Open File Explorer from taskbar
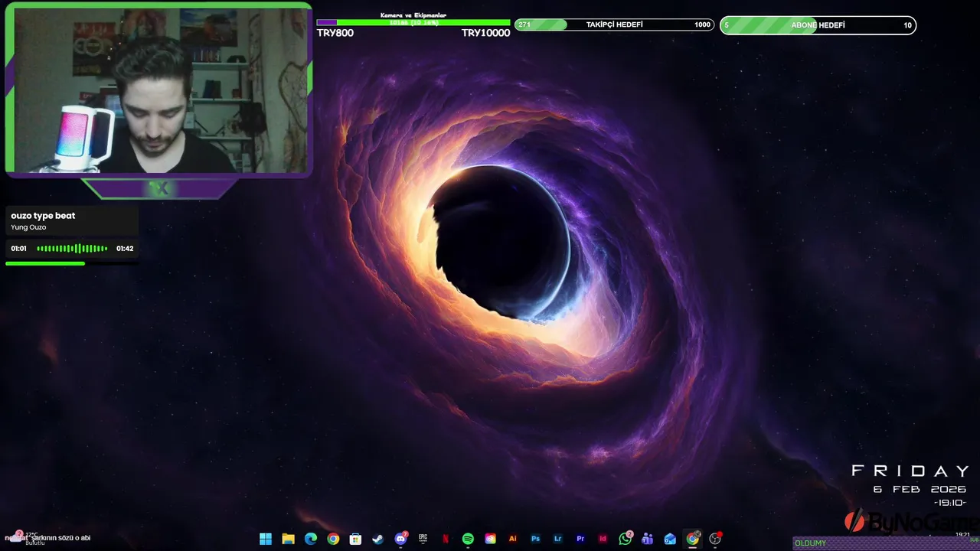The width and height of the screenshot is (980, 551). click(x=288, y=539)
